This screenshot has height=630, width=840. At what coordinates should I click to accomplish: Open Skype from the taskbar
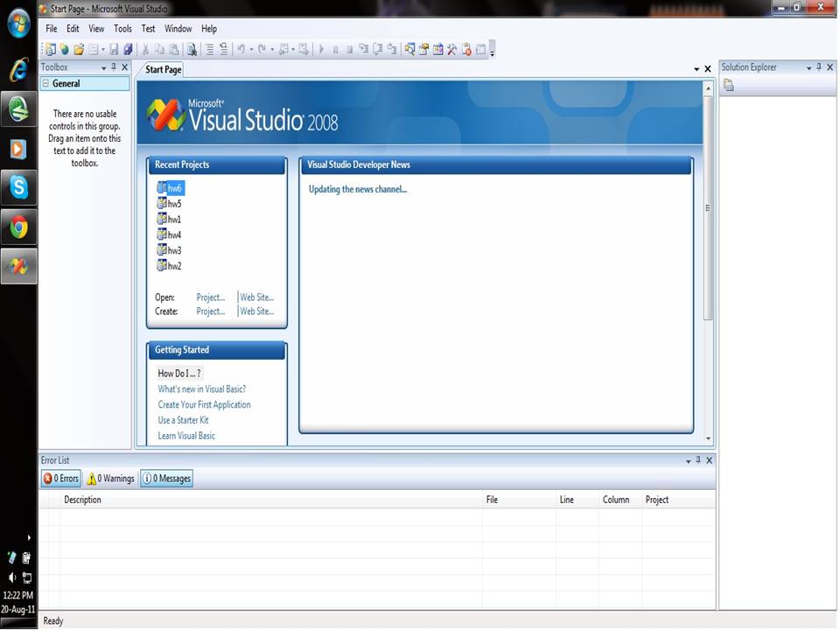[18, 187]
